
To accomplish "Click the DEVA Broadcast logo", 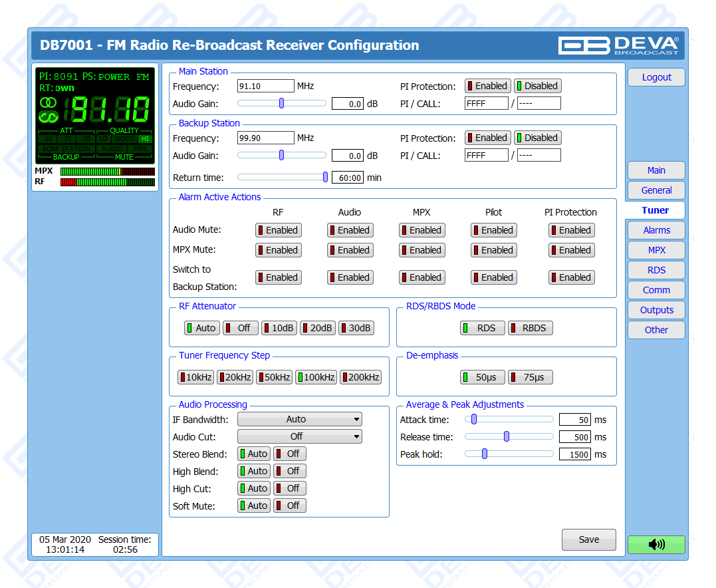I will [x=618, y=45].
